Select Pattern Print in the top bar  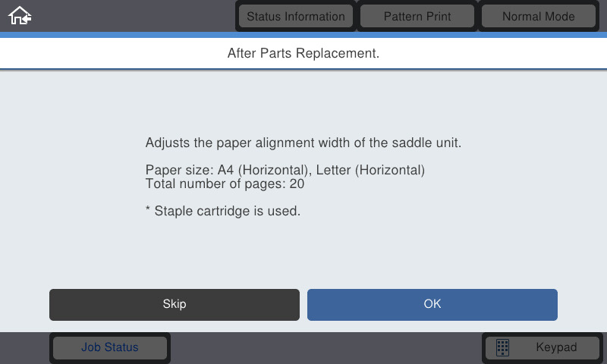(x=417, y=16)
